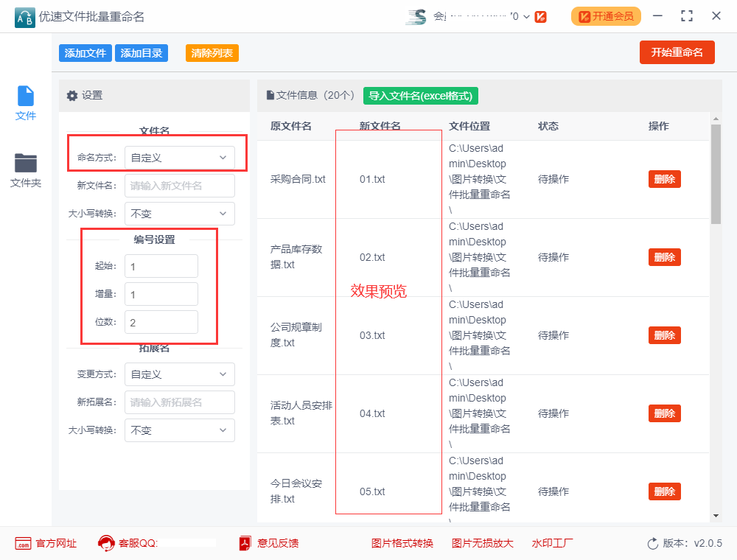Screen dimensions: 737x560
Task: Switch to 文件夹 folder mode in sidebar
Action: [25, 163]
